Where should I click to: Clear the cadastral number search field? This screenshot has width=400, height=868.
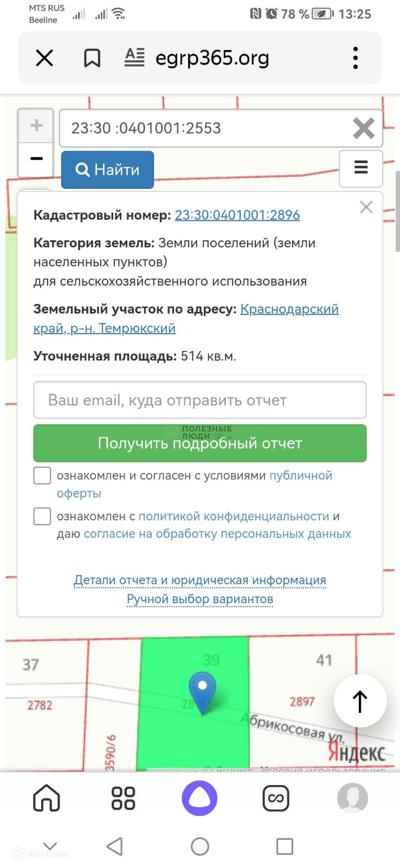[363, 129]
